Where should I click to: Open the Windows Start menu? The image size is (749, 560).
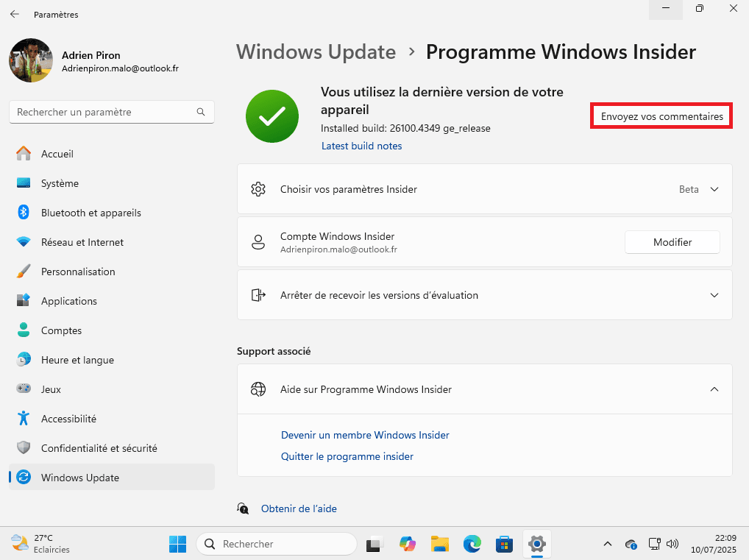click(x=178, y=544)
